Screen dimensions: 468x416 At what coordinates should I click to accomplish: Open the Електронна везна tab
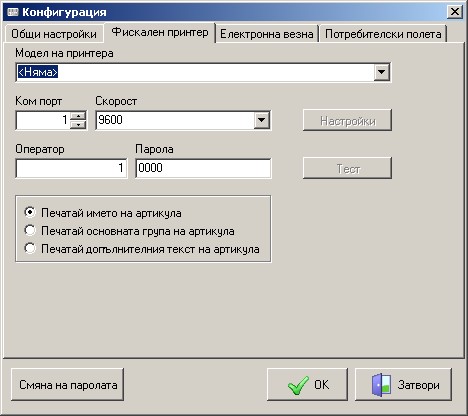[x=267, y=34]
